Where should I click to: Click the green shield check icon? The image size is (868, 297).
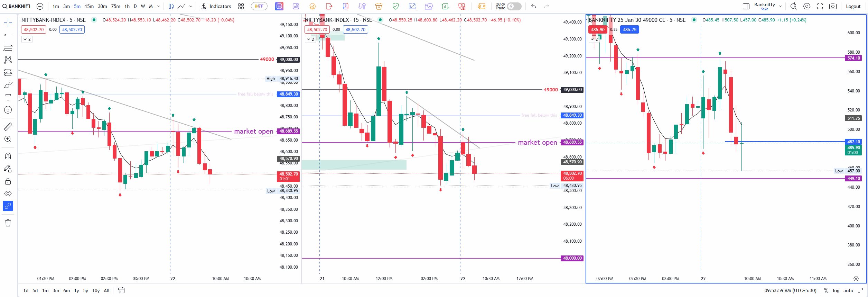coord(395,6)
